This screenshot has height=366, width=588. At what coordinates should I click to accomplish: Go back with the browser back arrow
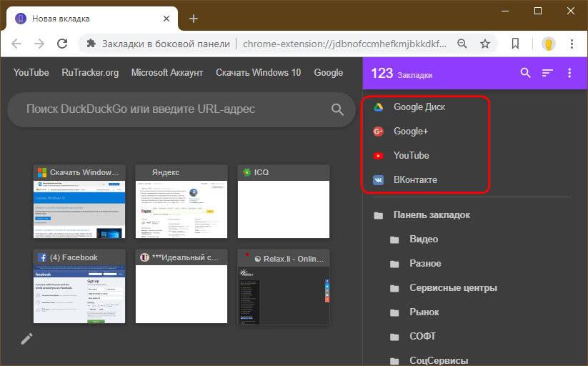[16, 44]
